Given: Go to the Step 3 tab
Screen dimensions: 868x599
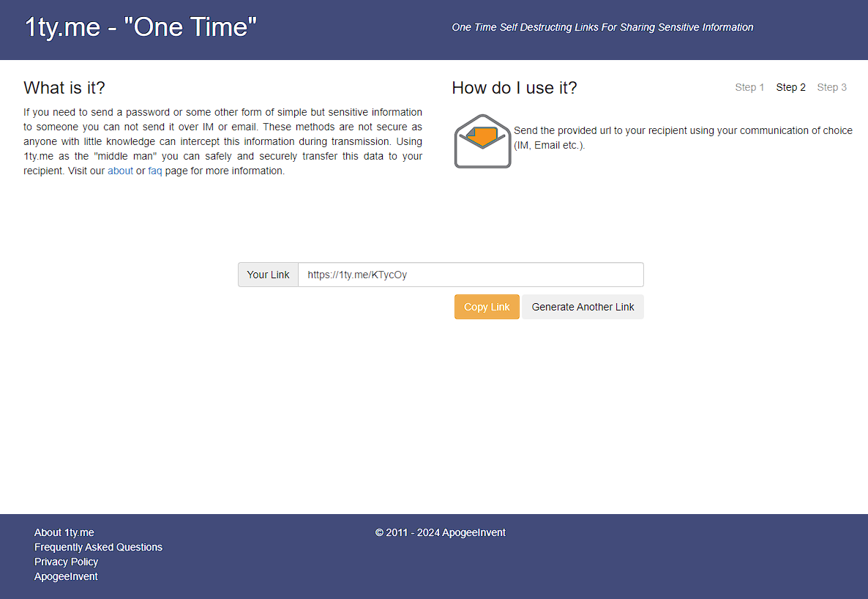Looking at the screenshot, I should point(831,87).
